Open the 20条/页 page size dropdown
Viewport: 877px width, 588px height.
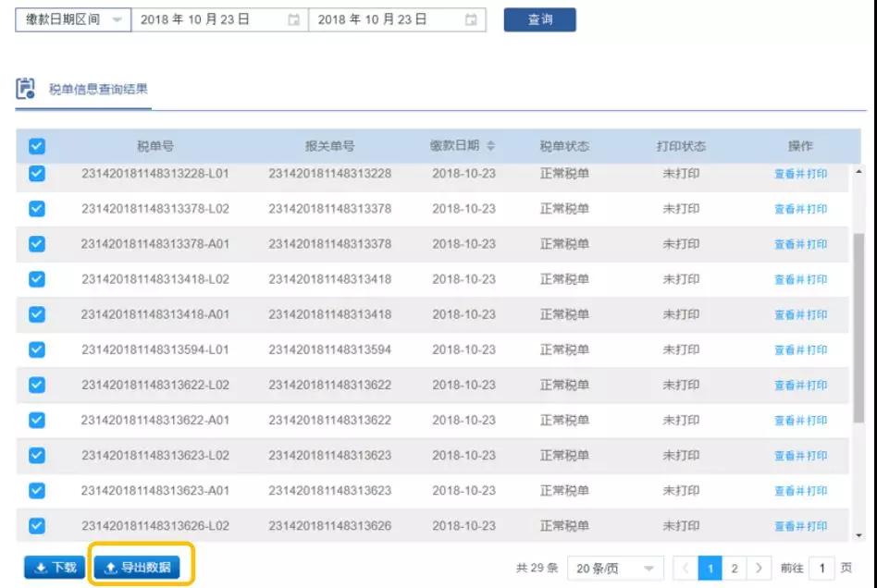coord(611,568)
